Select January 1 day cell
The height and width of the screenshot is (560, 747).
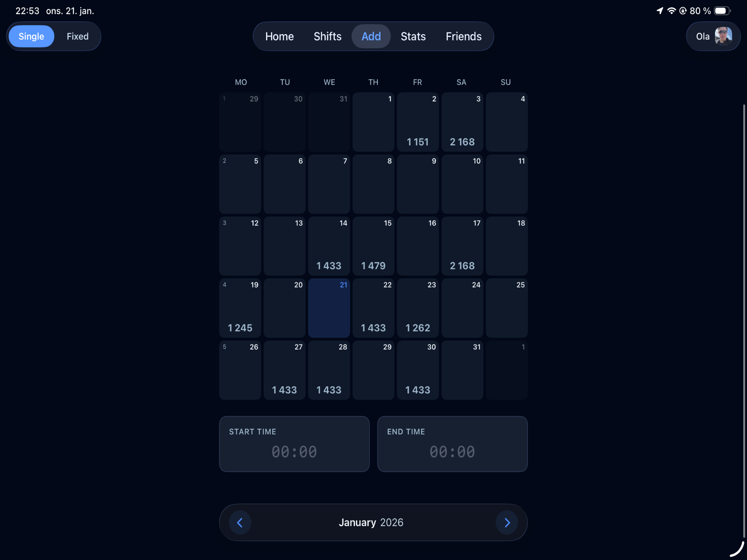click(x=373, y=122)
